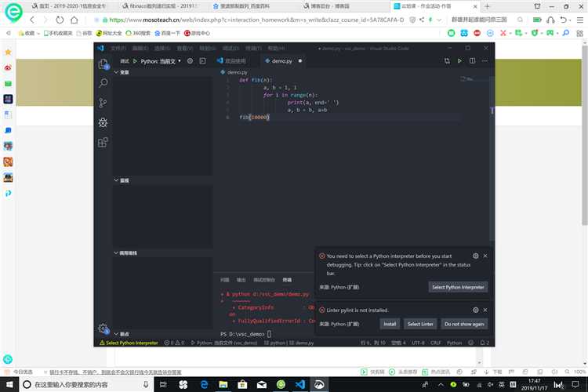Open the File menu in VS Code
The height and width of the screenshot is (392, 588).
[x=118, y=49]
